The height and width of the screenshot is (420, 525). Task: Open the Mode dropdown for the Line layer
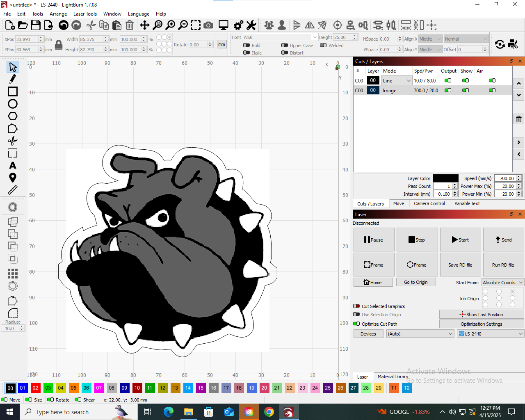[x=409, y=80]
